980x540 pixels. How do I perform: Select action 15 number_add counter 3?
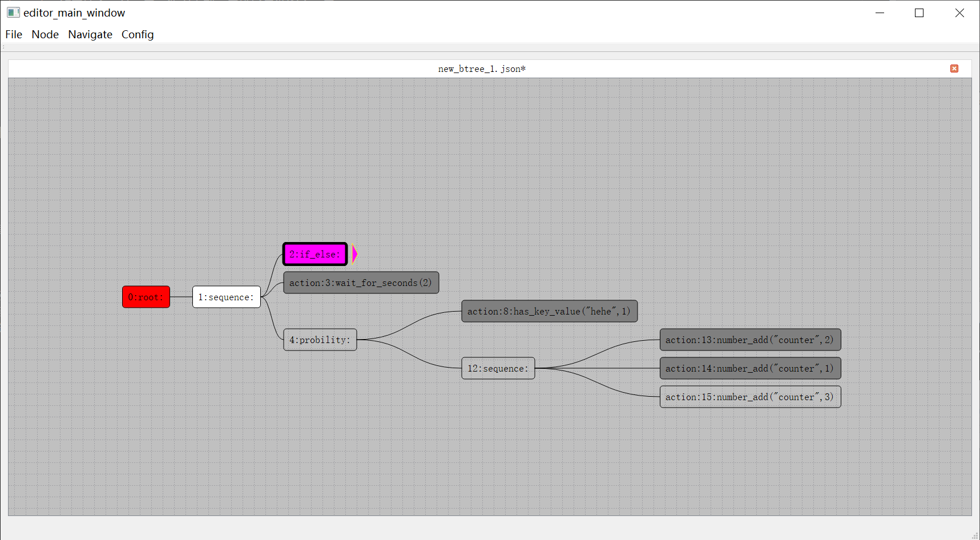(750, 397)
